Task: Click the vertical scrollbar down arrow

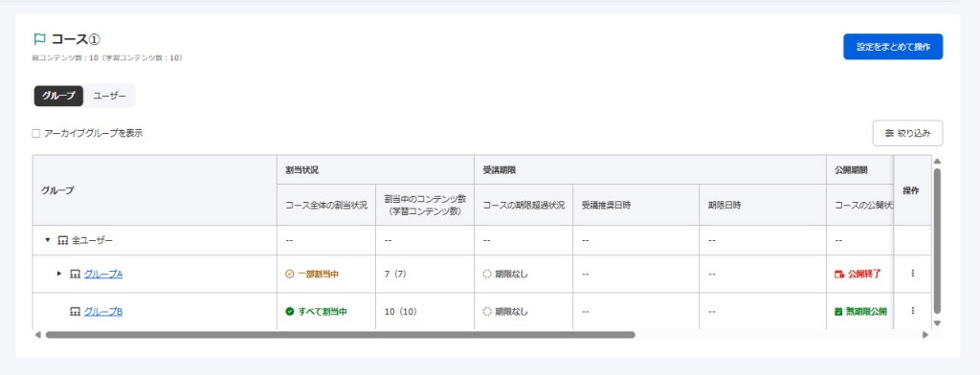Action: (936, 323)
